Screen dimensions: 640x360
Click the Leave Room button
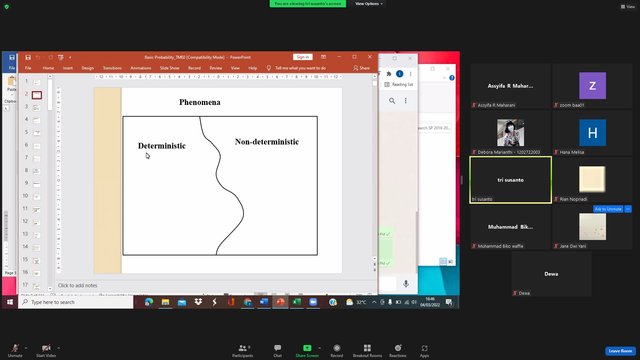(x=620, y=351)
